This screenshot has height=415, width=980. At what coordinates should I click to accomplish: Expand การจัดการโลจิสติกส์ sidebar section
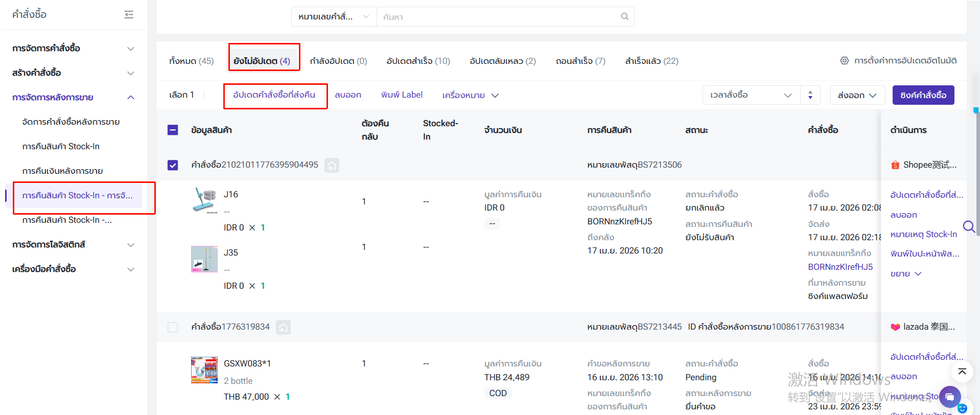[x=73, y=244]
